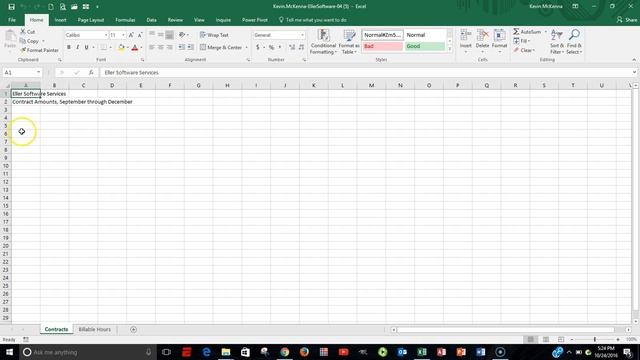This screenshot has width=640, height=360.
Task: Expand the cell styles gallery
Action: pos(450,49)
